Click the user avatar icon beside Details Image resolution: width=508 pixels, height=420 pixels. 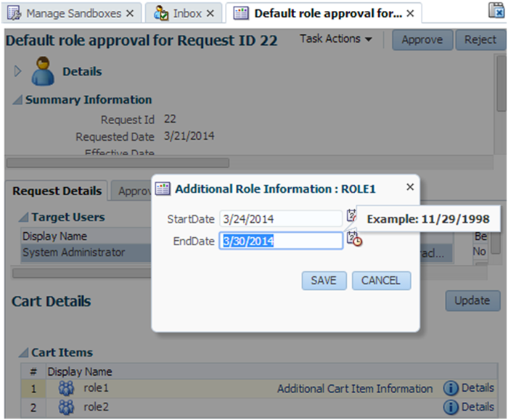[43, 71]
